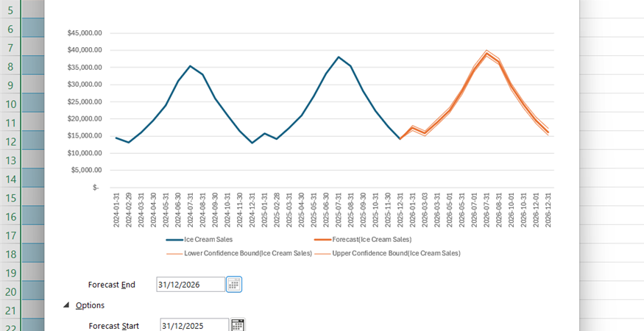
Task: Select row header 10
Action: (x=10, y=104)
